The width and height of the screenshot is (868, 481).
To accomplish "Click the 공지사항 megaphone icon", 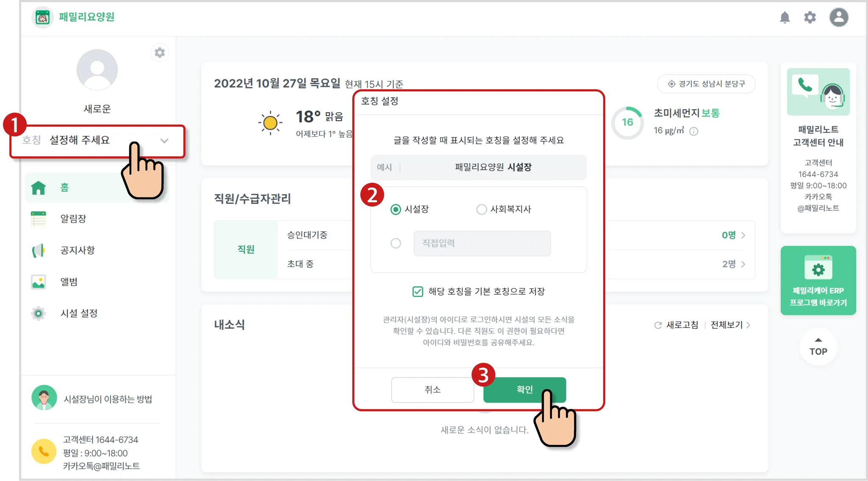I will (x=39, y=250).
